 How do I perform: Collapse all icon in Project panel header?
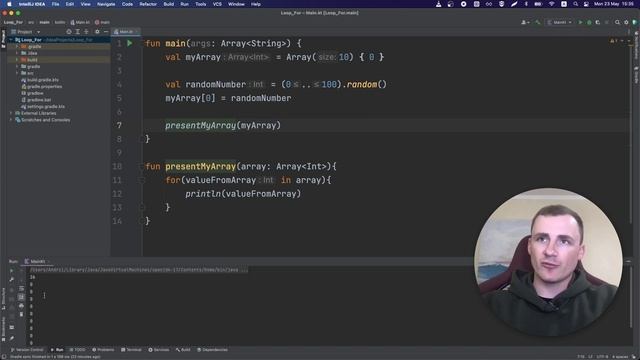click(86, 31)
